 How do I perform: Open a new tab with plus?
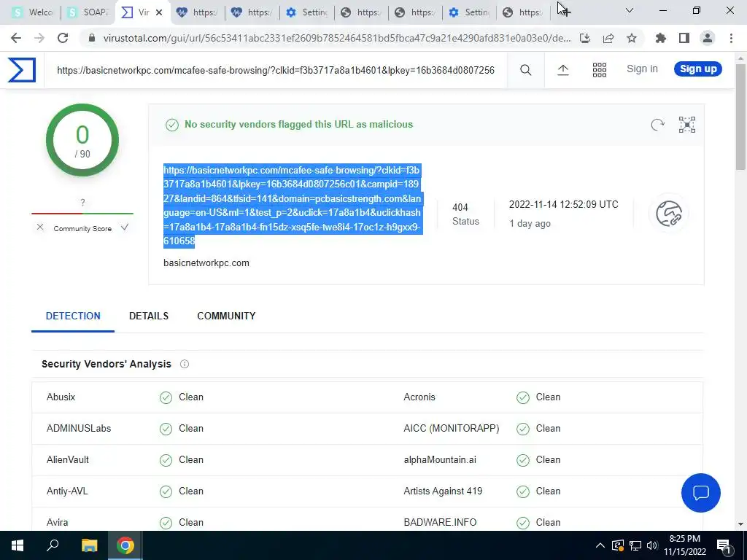pyautogui.click(x=565, y=12)
